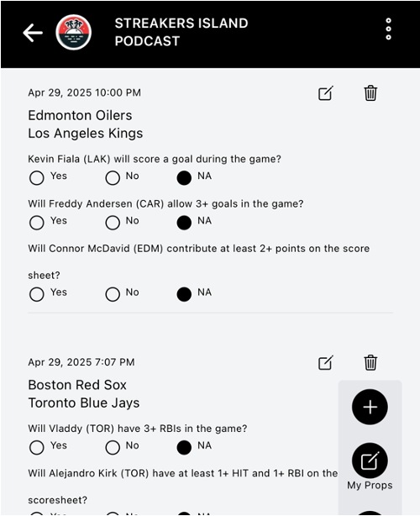Tap the black plus add button

click(x=370, y=407)
